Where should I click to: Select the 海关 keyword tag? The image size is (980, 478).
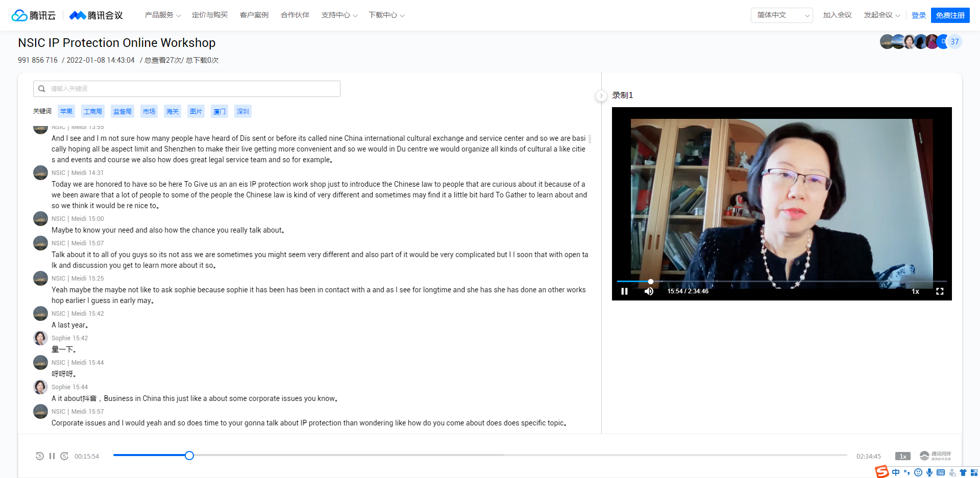click(173, 111)
